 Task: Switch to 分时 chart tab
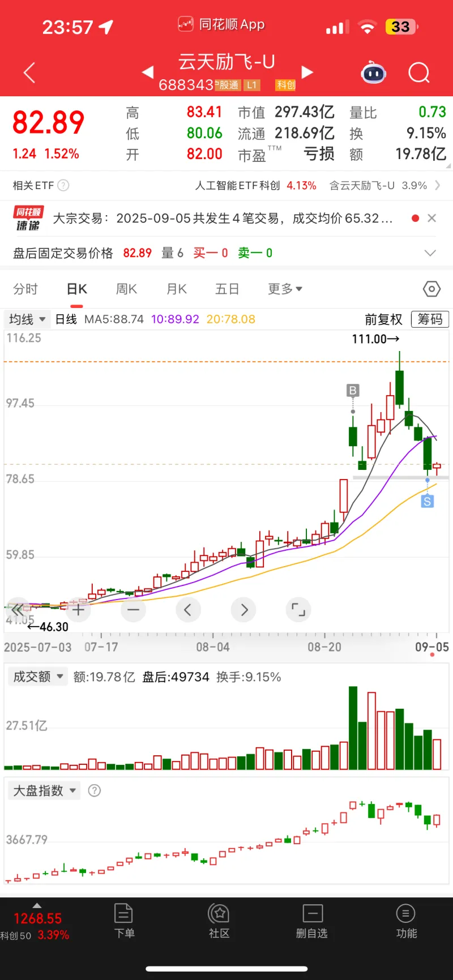click(25, 289)
